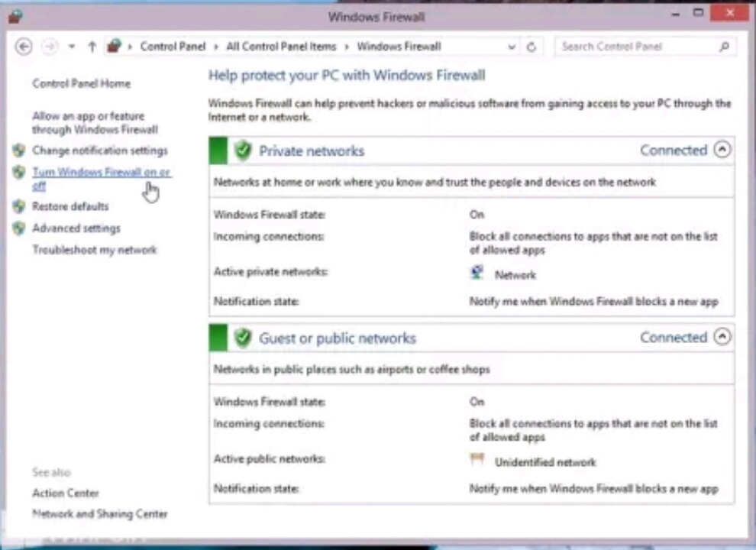
Task: Open Advanced settings
Action: pyautogui.click(x=76, y=228)
